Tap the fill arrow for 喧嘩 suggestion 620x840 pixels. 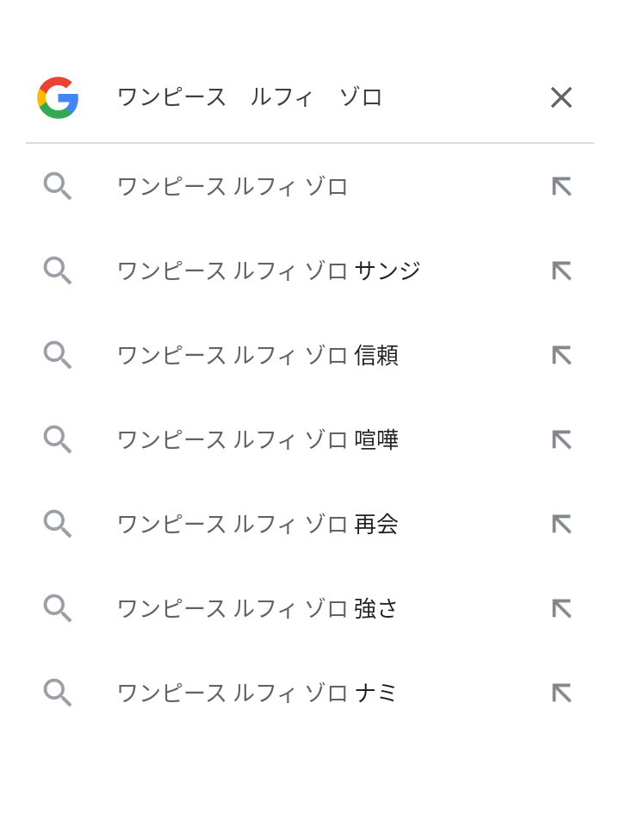point(561,439)
